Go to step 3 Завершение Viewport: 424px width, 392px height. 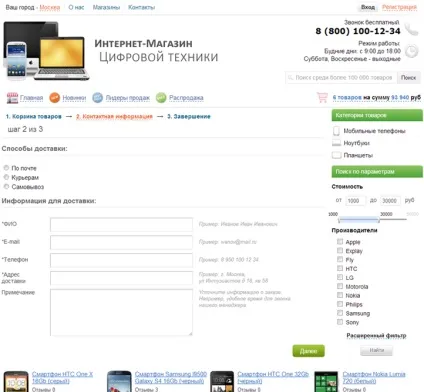coord(189,116)
